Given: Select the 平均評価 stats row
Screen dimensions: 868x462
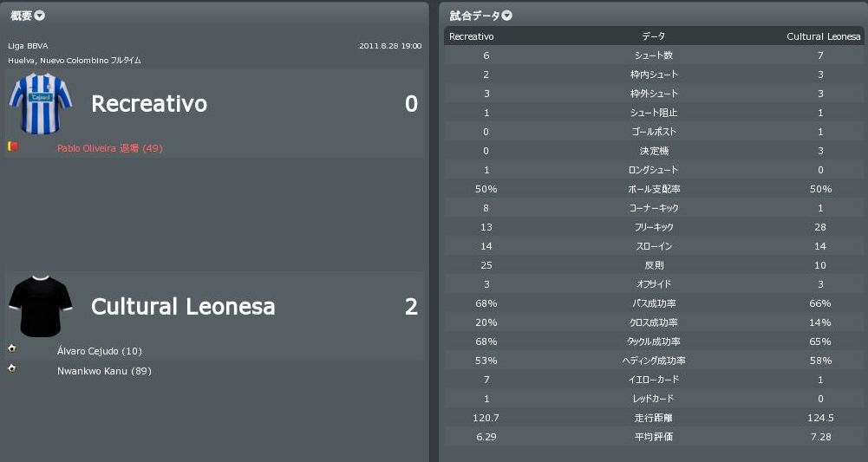Looking at the screenshot, I should [653, 437].
